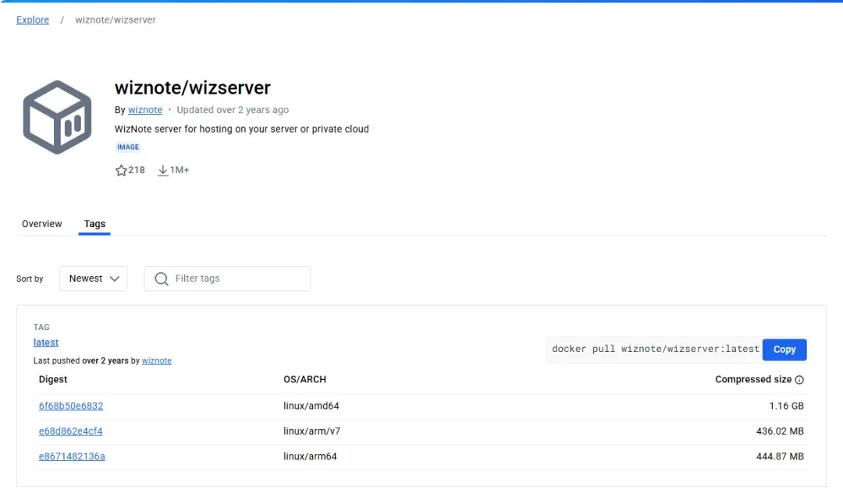Click the linux/arm64 architecture cell
The image size is (843, 504).
point(310,456)
